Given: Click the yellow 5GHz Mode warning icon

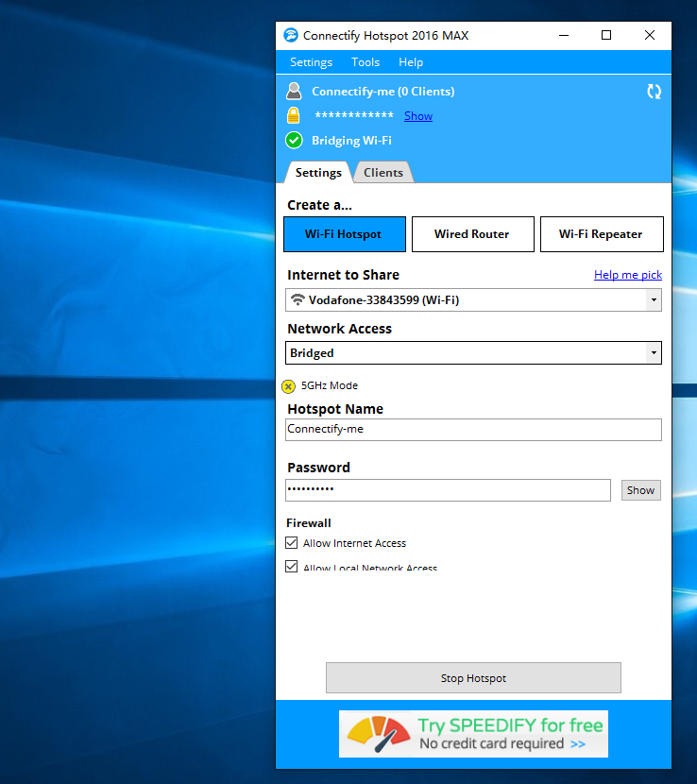Looking at the screenshot, I should 288,386.
